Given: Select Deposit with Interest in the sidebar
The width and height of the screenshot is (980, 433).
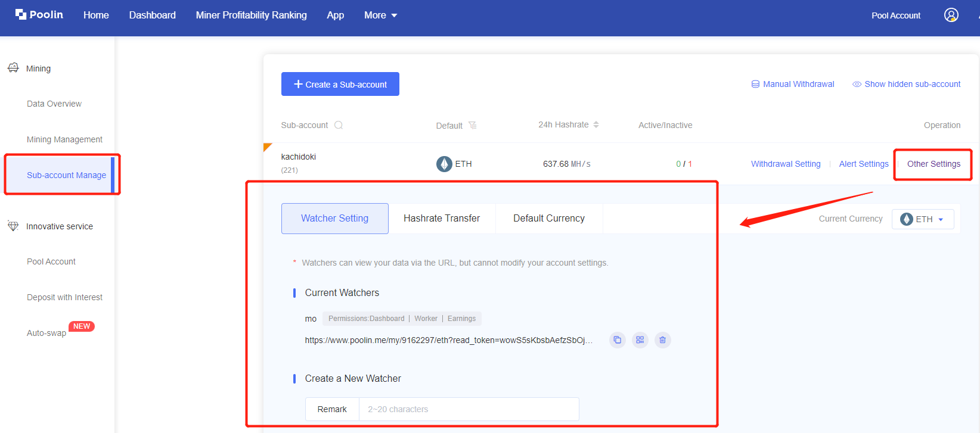Looking at the screenshot, I should coord(64,297).
